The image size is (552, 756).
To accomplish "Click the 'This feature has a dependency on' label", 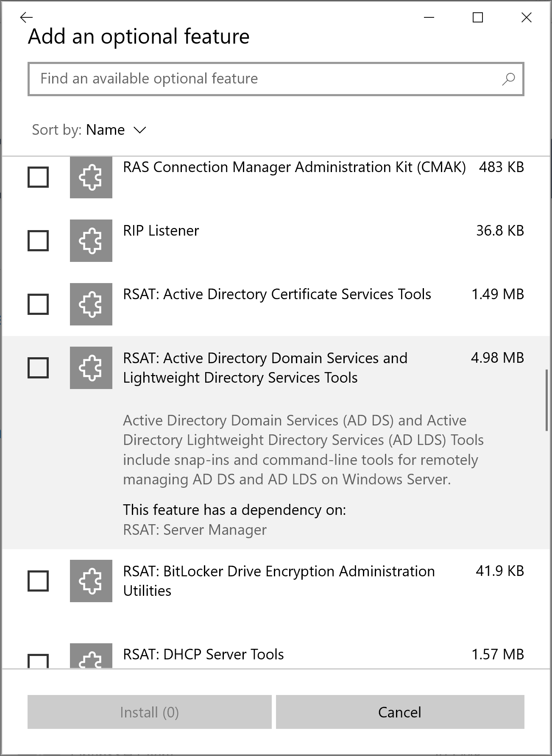I will [234, 510].
